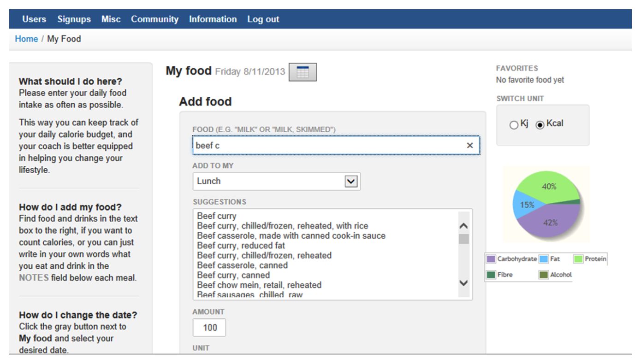This screenshot has width=641, height=364.
Task: Choose "Beef casserole, canned" suggestion
Action: coord(242,265)
